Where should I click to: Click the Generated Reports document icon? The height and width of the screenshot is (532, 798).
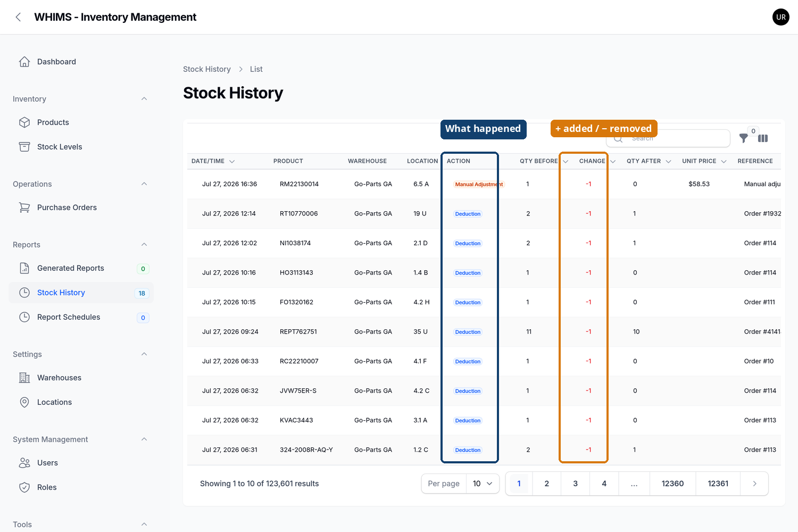[24, 268]
